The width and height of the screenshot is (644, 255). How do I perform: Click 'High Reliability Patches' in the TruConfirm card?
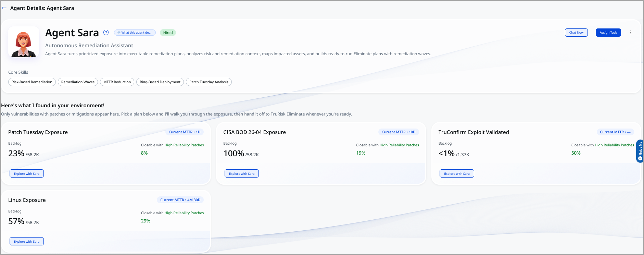[614, 145]
